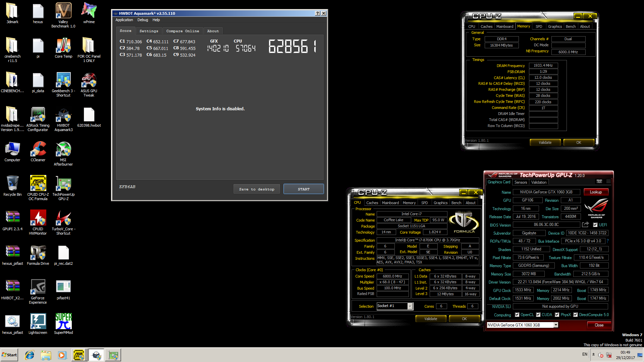Screen dimensions: 644x362
Task: Launch TurboV_Core shortcut icon
Action: coord(63,223)
